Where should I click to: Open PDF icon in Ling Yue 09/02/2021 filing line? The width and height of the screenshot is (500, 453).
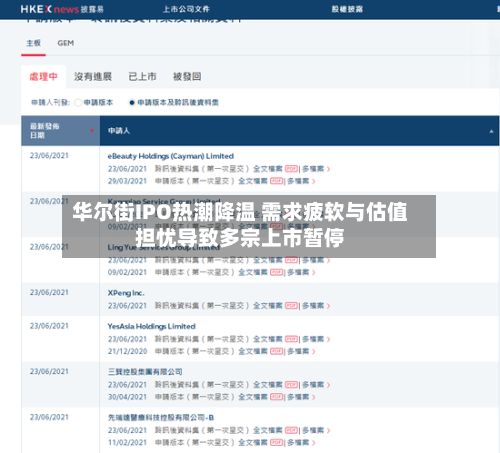coord(277,272)
